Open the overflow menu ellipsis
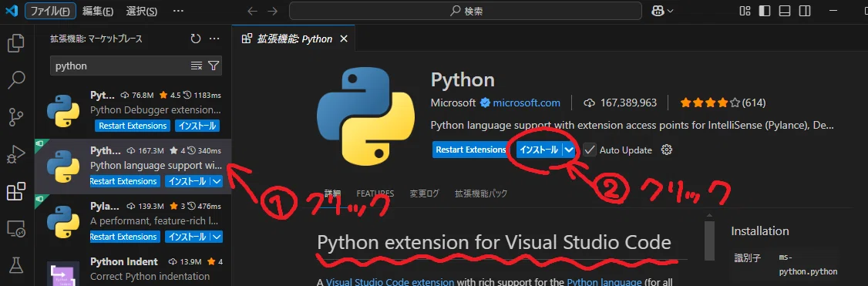Viewport: 868px width, 286px height. [x=178, y=11]
